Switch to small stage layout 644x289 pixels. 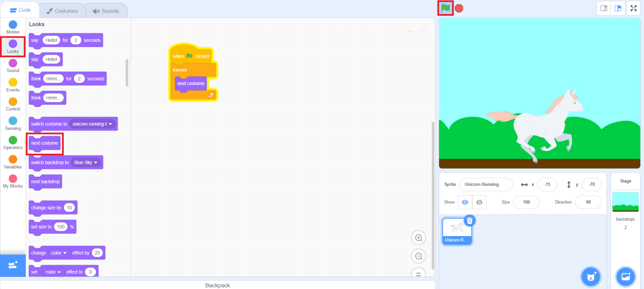pos(604,8)
